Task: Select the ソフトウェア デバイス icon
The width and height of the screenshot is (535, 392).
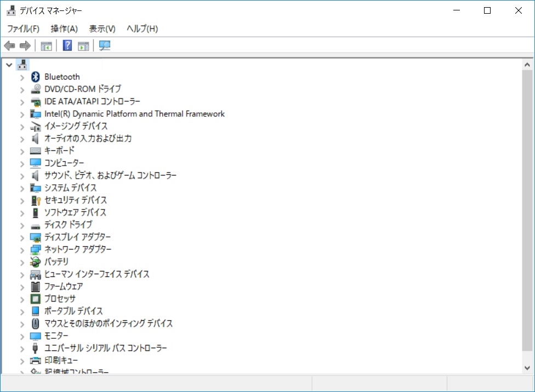Action: pyautogui.click(x=36, y=213)
